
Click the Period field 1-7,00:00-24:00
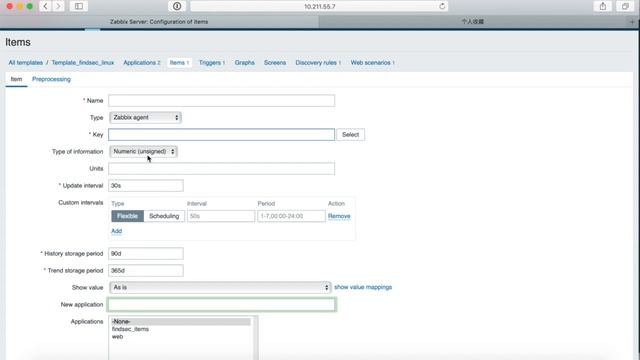click(x=291, y=216)
